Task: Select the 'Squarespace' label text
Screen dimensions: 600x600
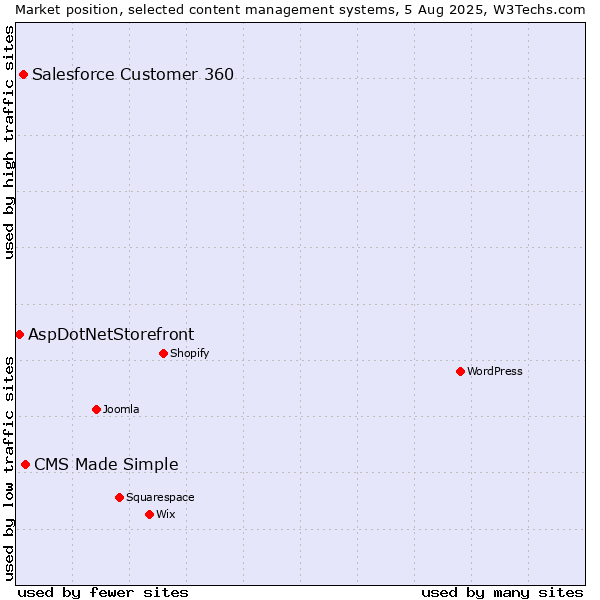Action: click(x=160, y=497)
